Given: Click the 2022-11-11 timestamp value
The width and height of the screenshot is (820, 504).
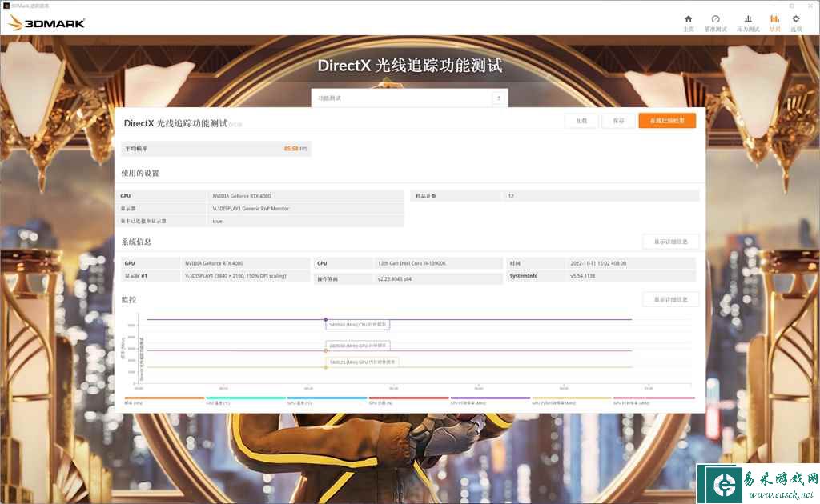Looking at the screenshot, I should tap(598, 263).
